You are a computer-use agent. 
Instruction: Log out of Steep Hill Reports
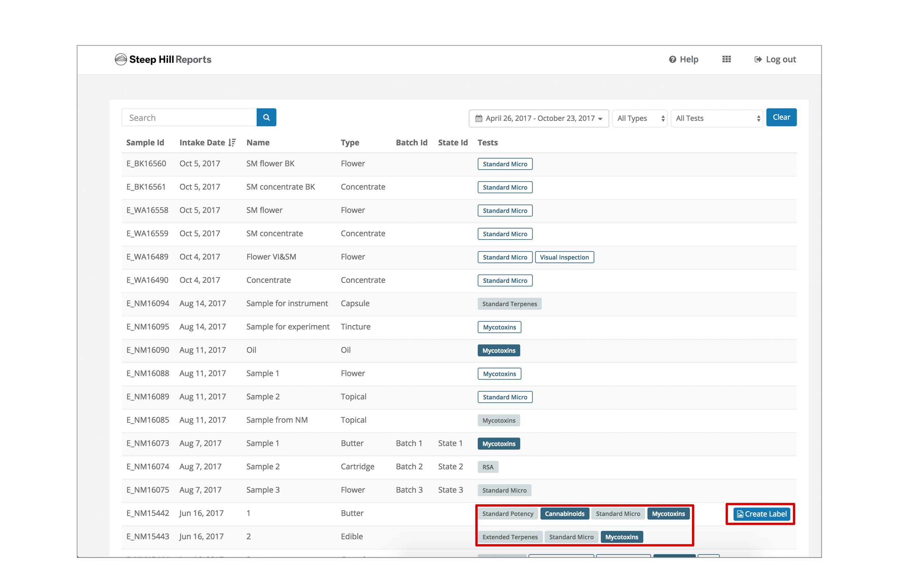click(x=775, y=59)
